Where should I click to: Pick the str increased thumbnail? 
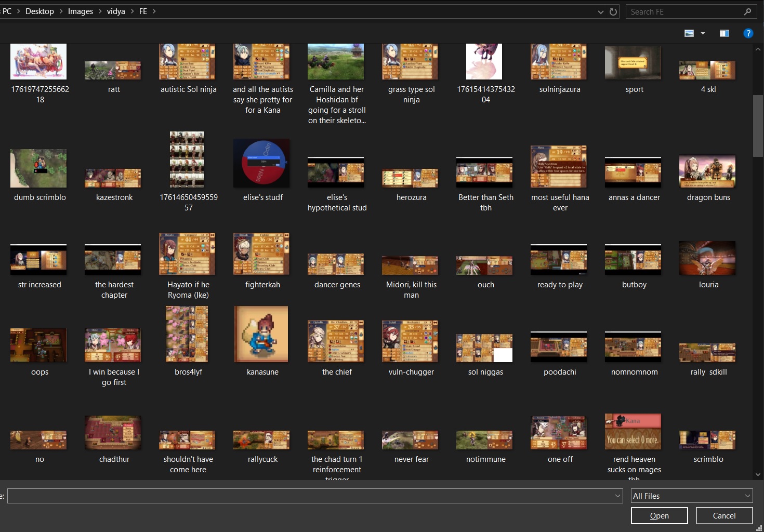click(38, 259)
